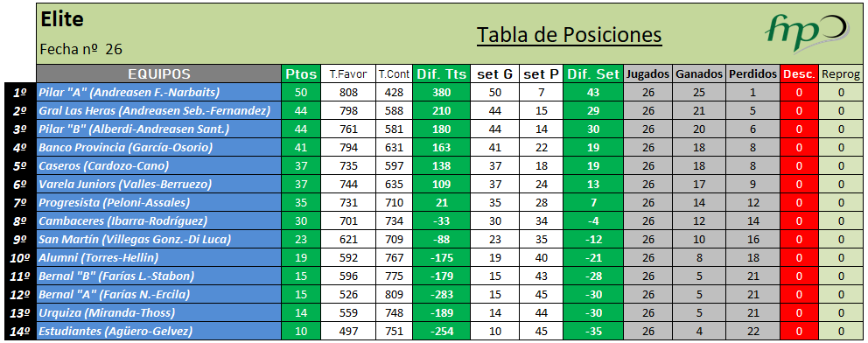Click the Jugados column header
Viewport: 868px width, 343px height.
coord(648,74)
